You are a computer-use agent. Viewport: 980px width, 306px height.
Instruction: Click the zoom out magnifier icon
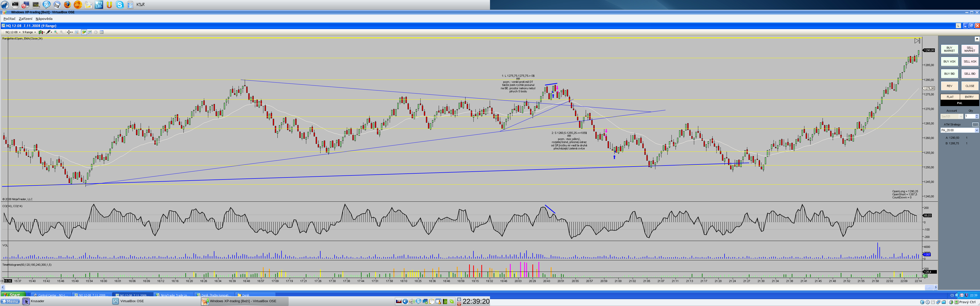point(62,32)
